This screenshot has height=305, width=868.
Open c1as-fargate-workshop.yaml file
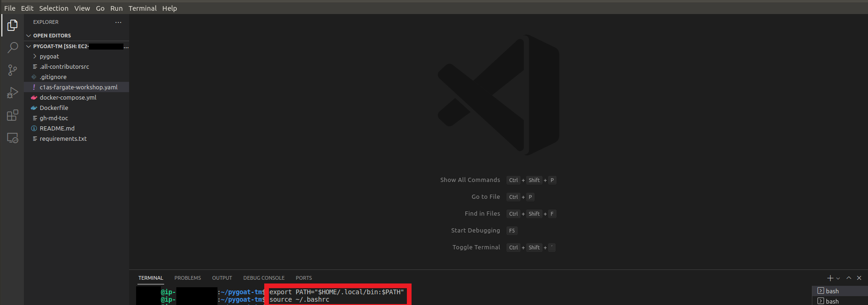click(76, 87)
